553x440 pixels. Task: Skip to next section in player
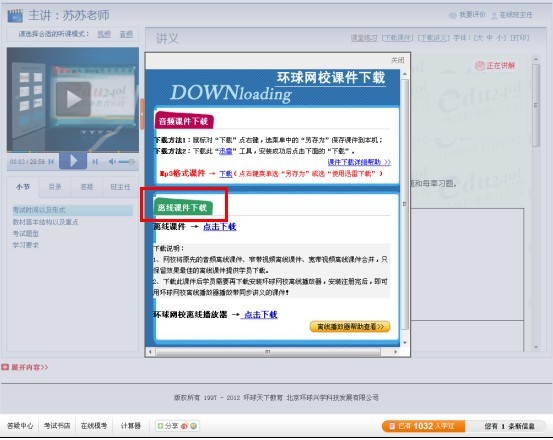point(95,162)
